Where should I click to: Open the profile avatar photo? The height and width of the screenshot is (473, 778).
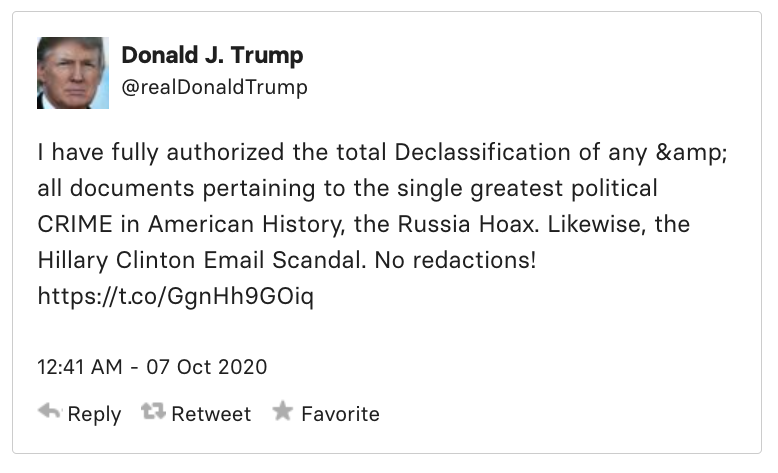72,73
